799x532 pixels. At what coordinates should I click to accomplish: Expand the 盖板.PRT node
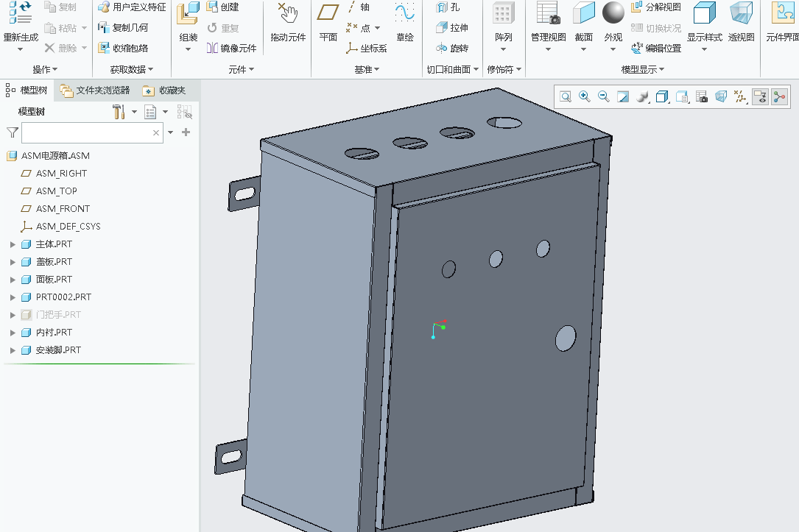[13, 262]
